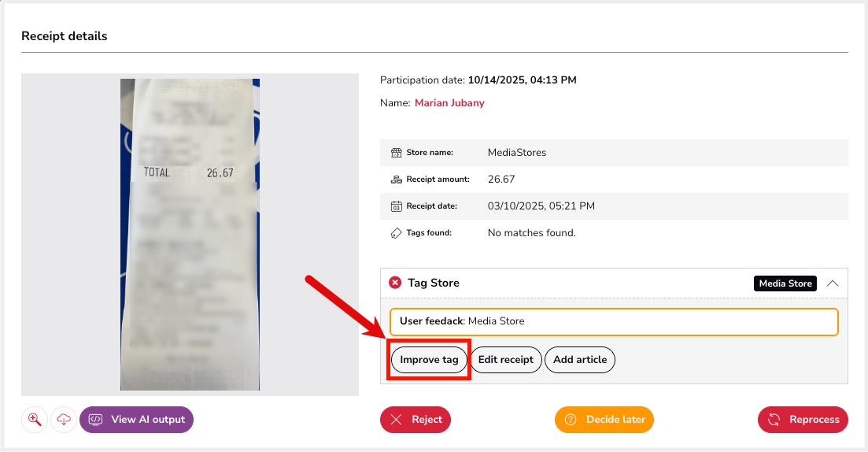The width and height of the screenshot is (868, 452).
Task: Reprocess the receipt
Action: tap(803, 420)
